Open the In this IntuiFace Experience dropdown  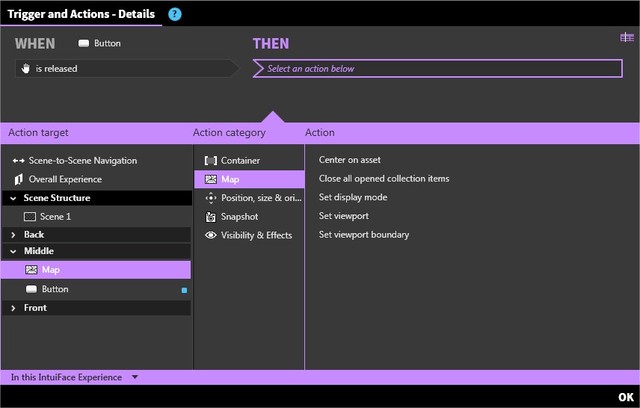click(135, 378)
